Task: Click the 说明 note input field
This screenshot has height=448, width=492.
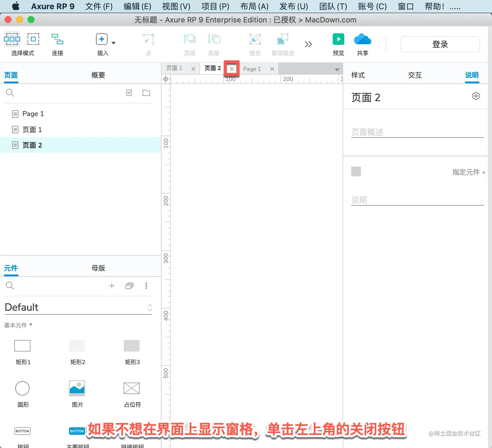Action: 417,200
